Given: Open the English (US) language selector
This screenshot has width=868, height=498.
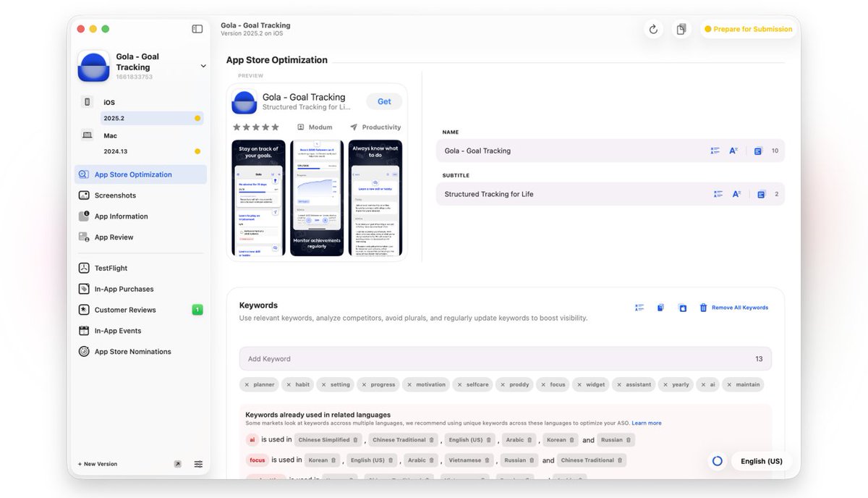Looking at the screenshot, I should tap(762, 461).
